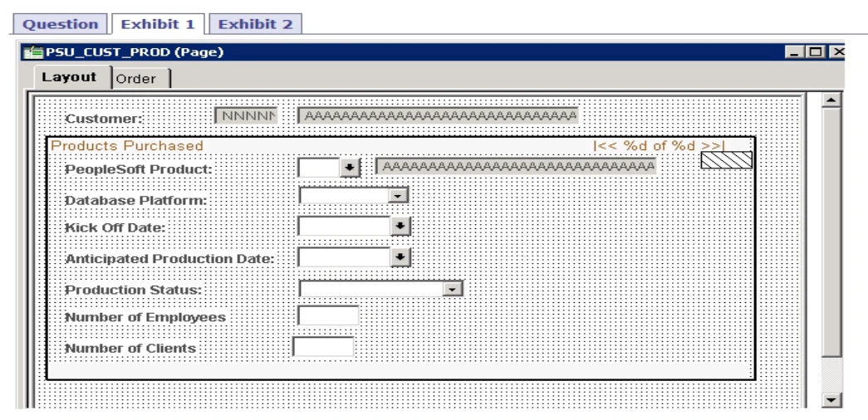The image size is (868, 420).
Task: Select the Products Purchased scroll area title
Action: [127, 146]
